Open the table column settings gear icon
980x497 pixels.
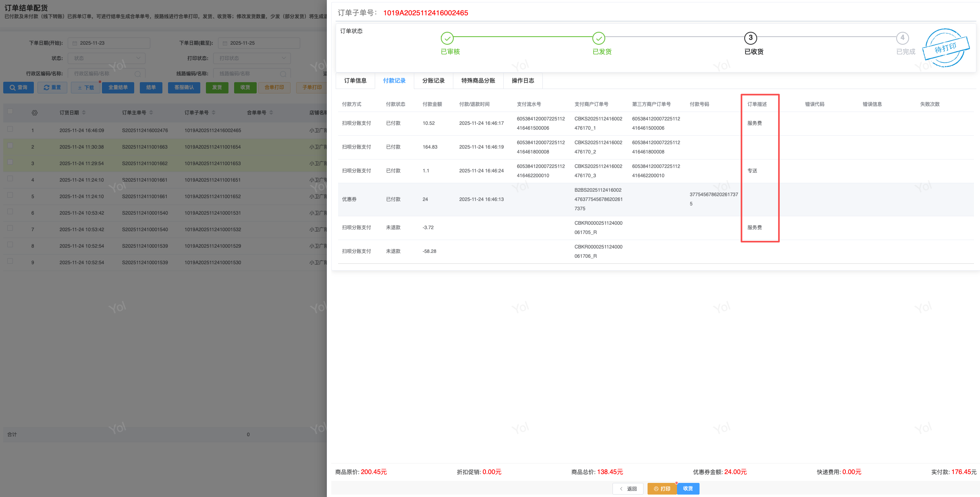[35, 113]
